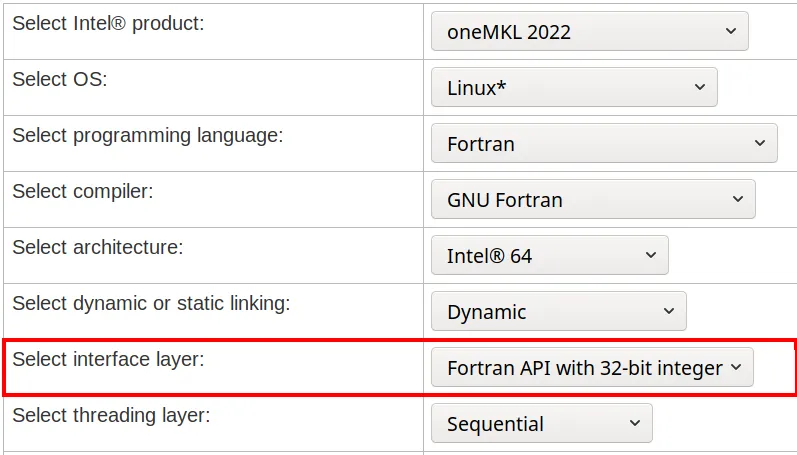797x455 pixels.
Task: Click the chevron arrow beside Sequential
Action: tap(634, 423)
